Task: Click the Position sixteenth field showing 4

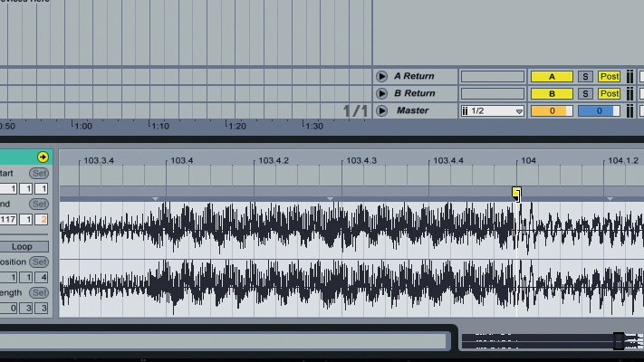Action: (42, 278)
